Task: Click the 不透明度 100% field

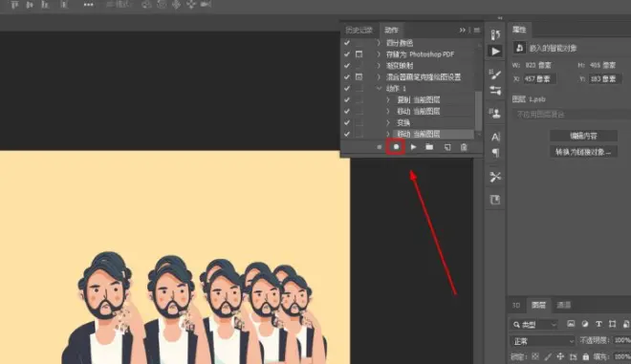Action: (622, 341)
